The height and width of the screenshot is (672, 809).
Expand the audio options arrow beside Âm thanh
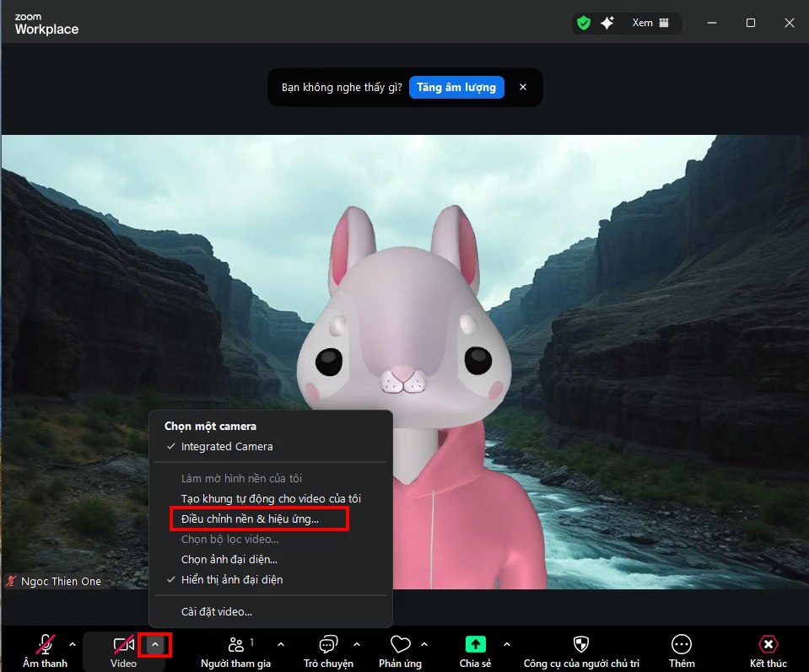tap(73, 645)
